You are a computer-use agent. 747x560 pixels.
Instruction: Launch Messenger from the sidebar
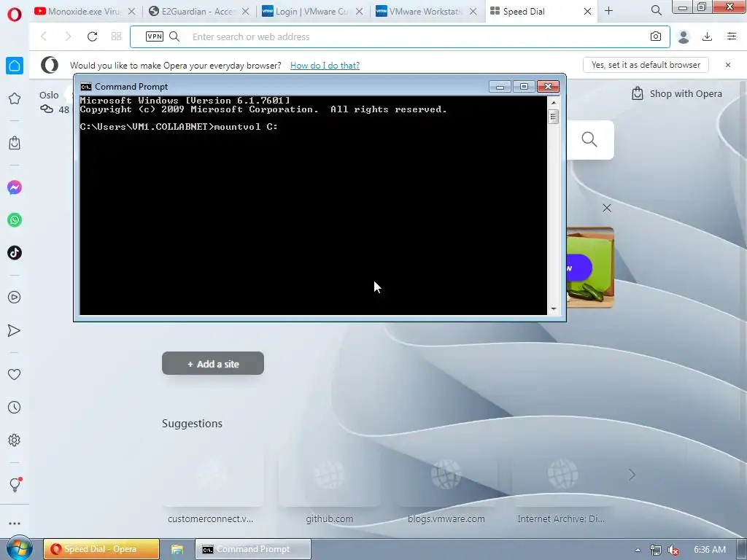pos(15,187)
